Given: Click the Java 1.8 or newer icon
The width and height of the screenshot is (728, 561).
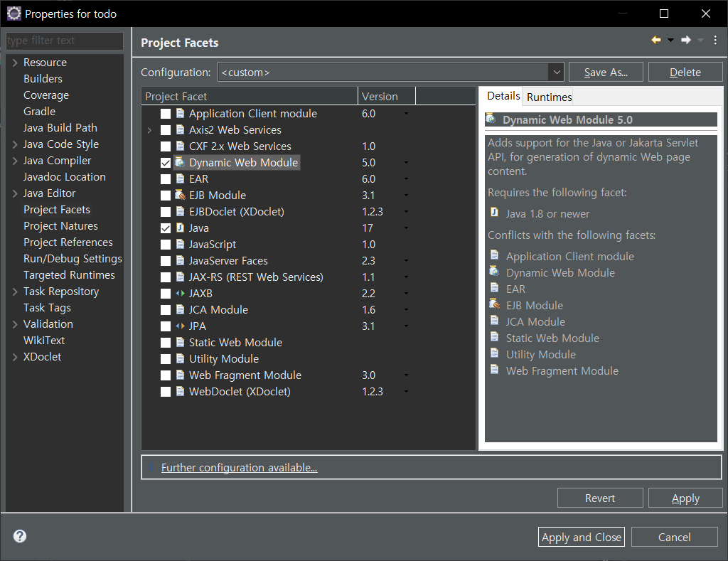Looking at the screenshot, I should coord(495,213).
